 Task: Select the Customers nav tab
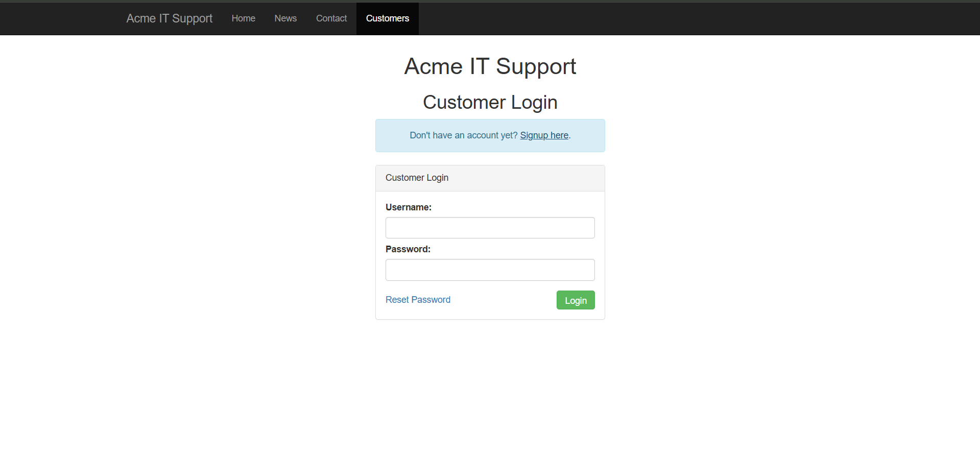click(x=387, y=18)
